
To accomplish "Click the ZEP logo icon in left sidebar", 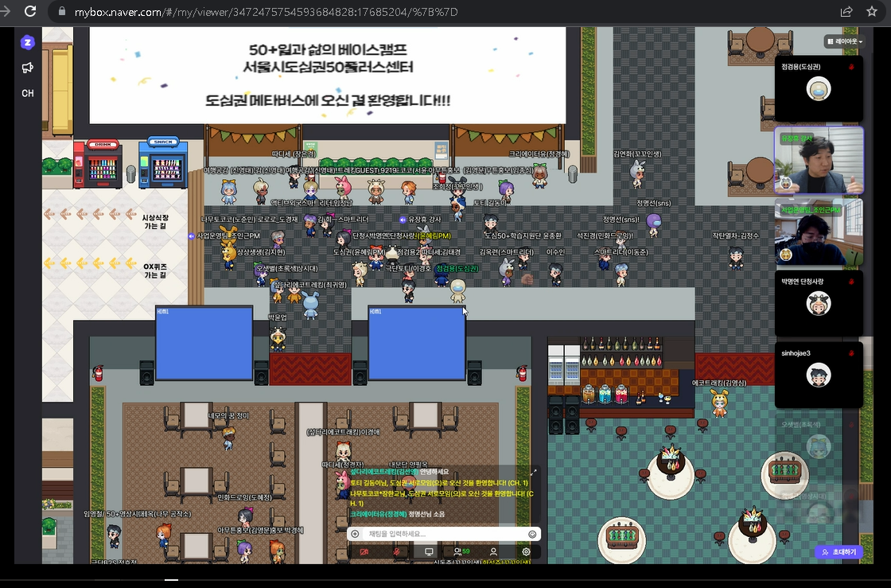I will tap(27, 43).
